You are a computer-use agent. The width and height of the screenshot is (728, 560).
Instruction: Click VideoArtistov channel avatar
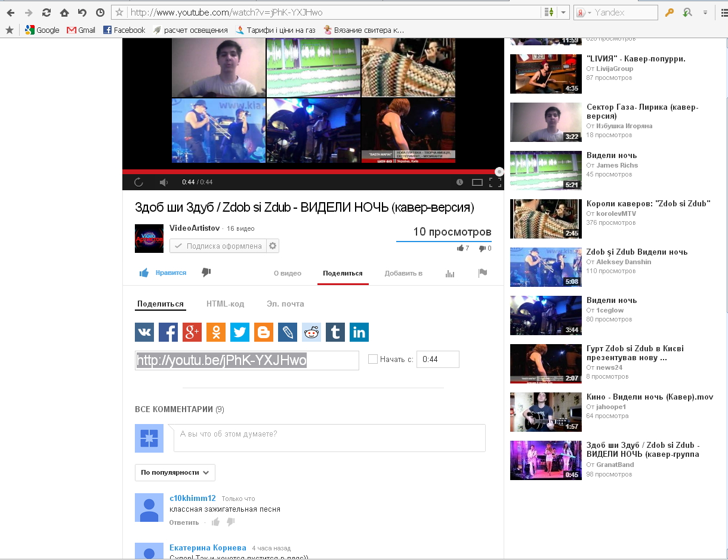click(x=149, y=239)
